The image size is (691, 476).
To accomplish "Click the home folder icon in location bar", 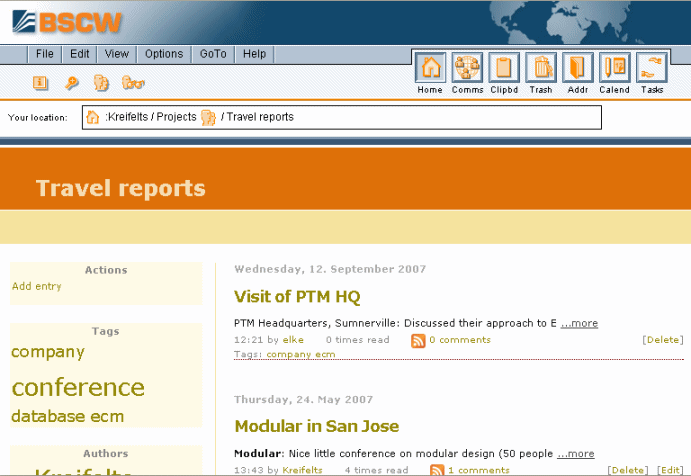I will point(93,117).
